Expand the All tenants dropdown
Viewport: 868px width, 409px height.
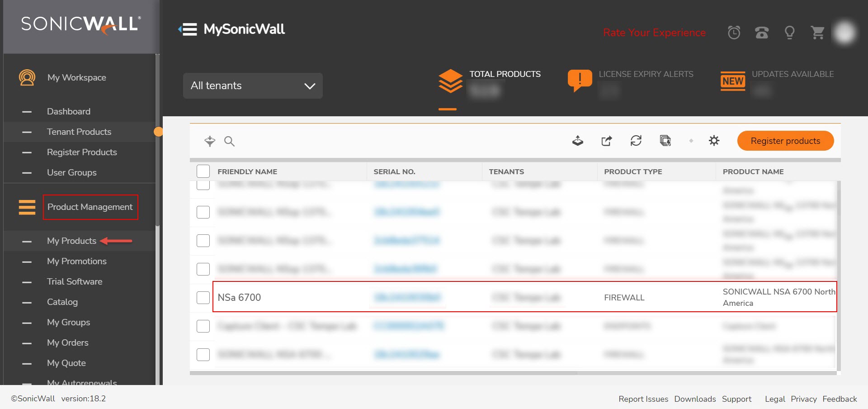253,86
